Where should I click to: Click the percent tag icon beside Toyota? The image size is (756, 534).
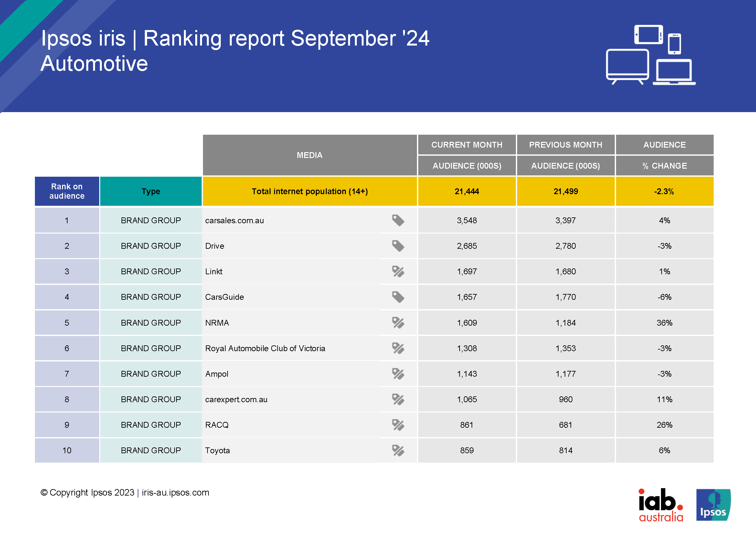[398, 450]
